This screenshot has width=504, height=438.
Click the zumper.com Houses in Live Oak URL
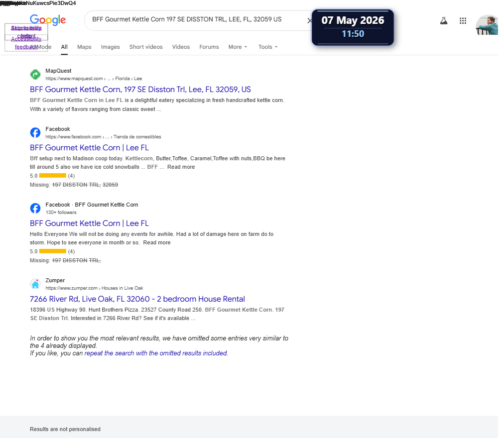[94, 288]
